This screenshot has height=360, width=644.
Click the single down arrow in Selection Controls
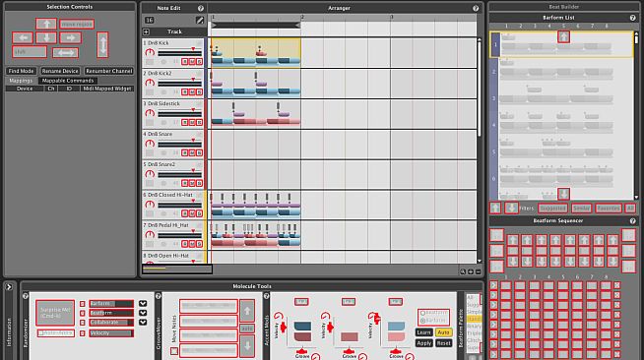[x=46, y=37]
